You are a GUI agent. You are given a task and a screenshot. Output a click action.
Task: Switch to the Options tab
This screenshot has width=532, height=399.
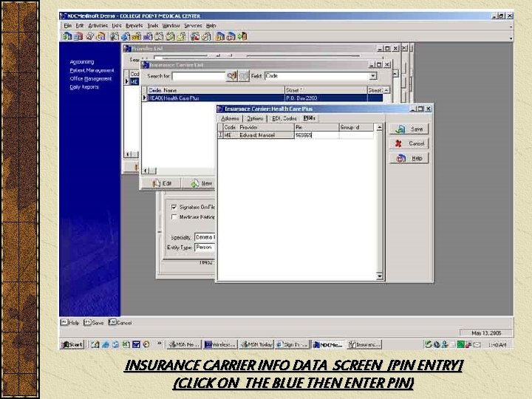[x=255, y=118]
